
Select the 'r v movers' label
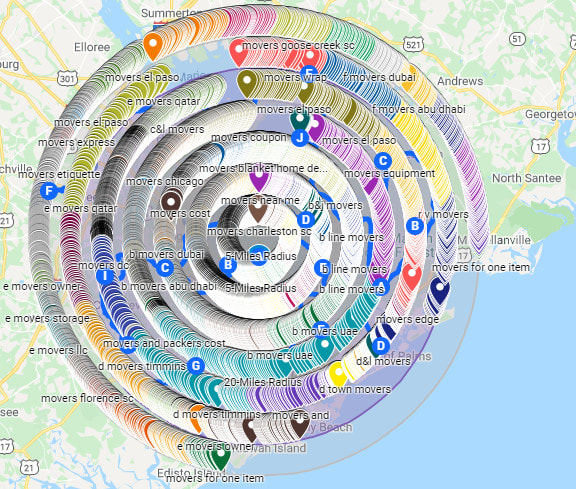click(x=443, y=214)
